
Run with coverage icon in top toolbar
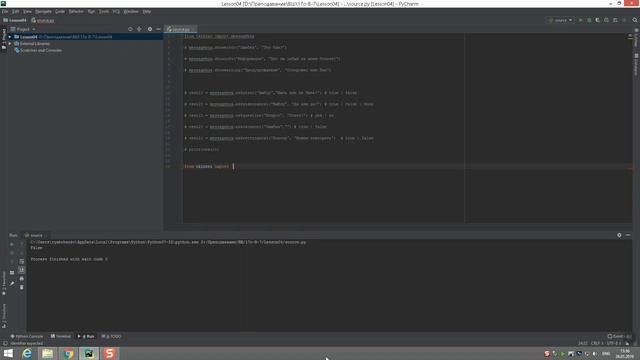point(598,20)
